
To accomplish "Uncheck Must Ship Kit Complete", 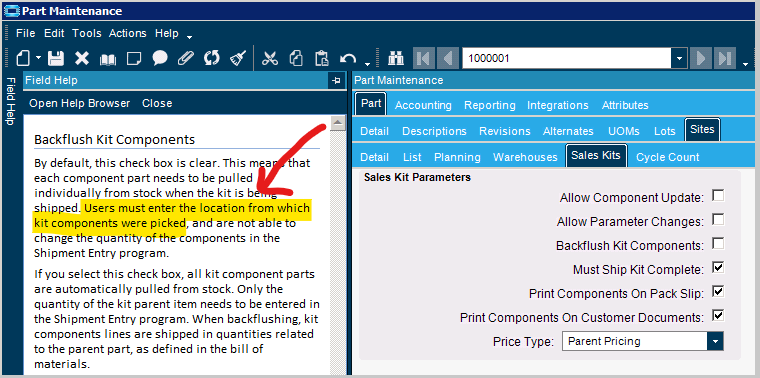I will point(718,268).
